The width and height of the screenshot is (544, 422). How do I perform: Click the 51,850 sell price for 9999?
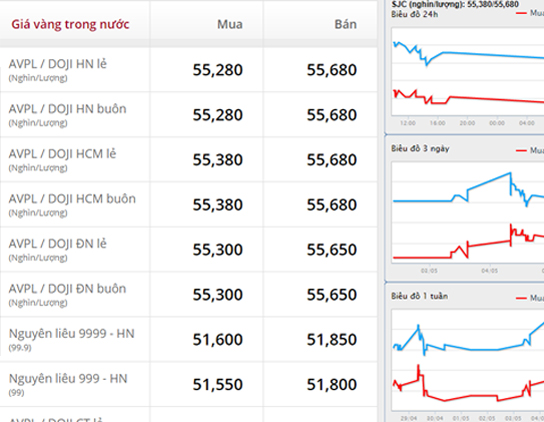(x=332, y=339)
